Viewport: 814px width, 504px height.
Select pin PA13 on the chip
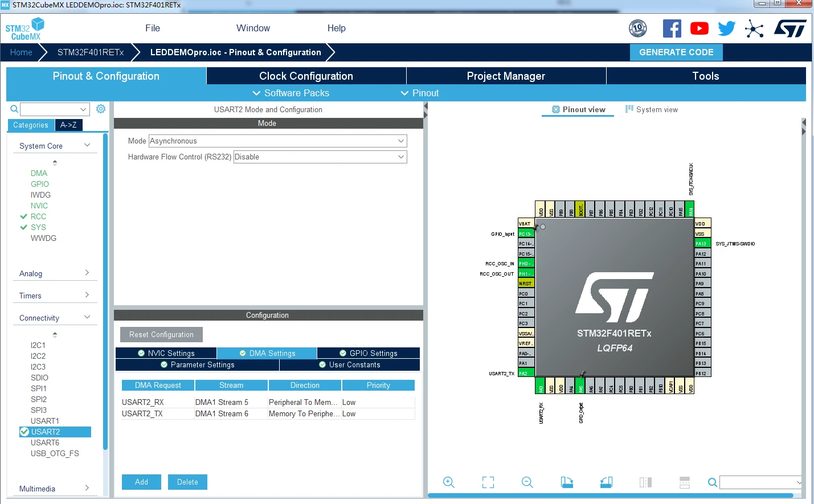(703, 243)
